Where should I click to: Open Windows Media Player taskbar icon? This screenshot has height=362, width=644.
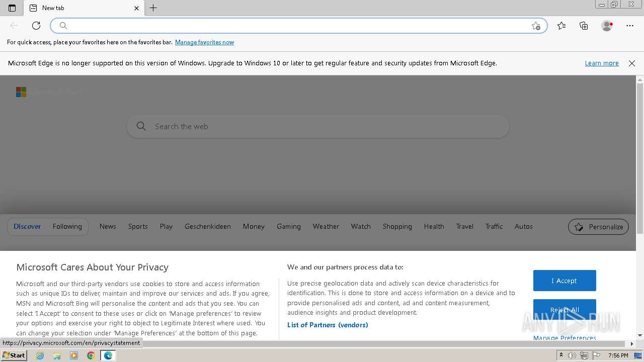click(74, 355)
